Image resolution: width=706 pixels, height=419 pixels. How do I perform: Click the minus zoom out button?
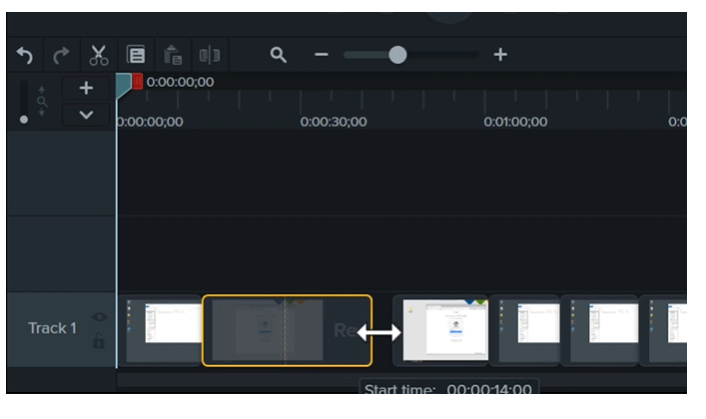tap(321, 55)
